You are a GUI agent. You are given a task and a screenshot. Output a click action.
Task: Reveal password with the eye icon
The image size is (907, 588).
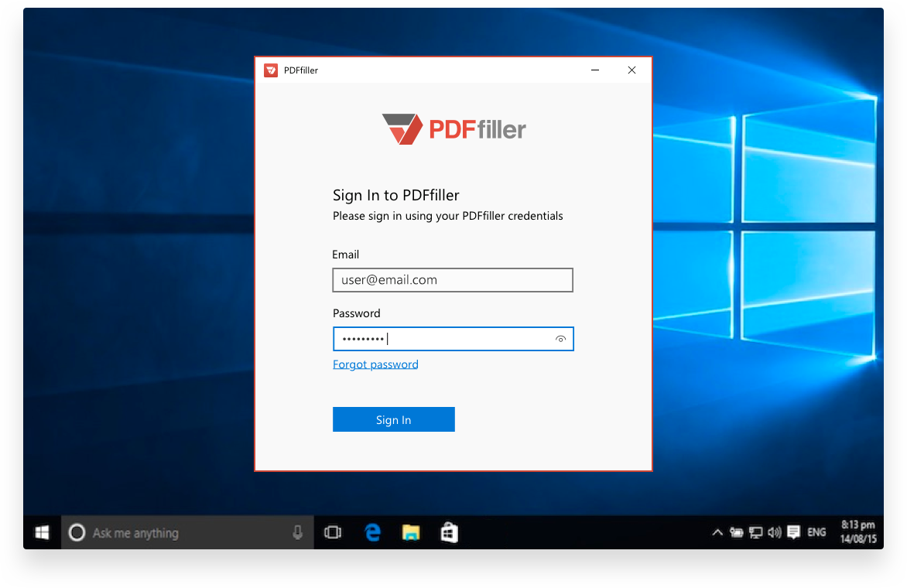(x=560, y=340)
